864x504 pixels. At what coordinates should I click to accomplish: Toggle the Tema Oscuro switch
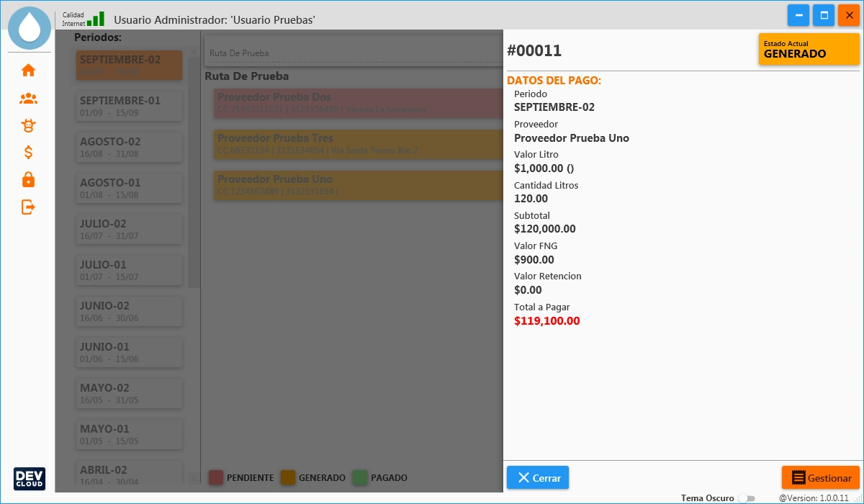click(x=747, y=498)
